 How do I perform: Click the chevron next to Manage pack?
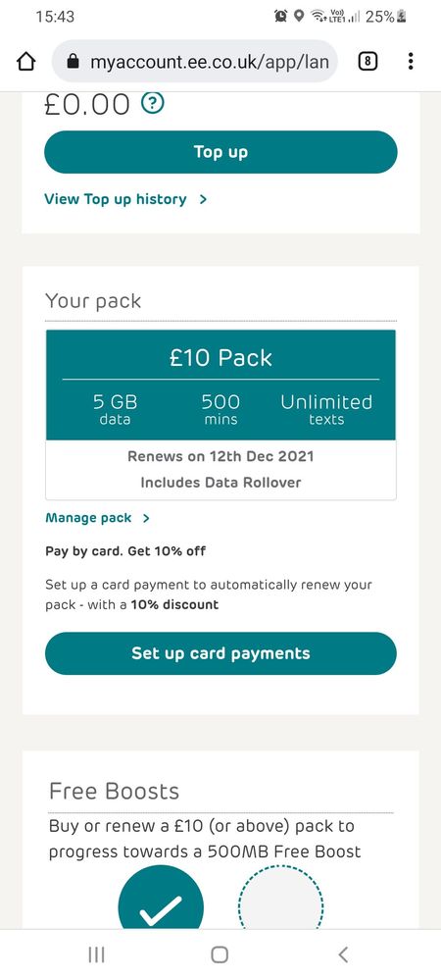click(146, 518)
